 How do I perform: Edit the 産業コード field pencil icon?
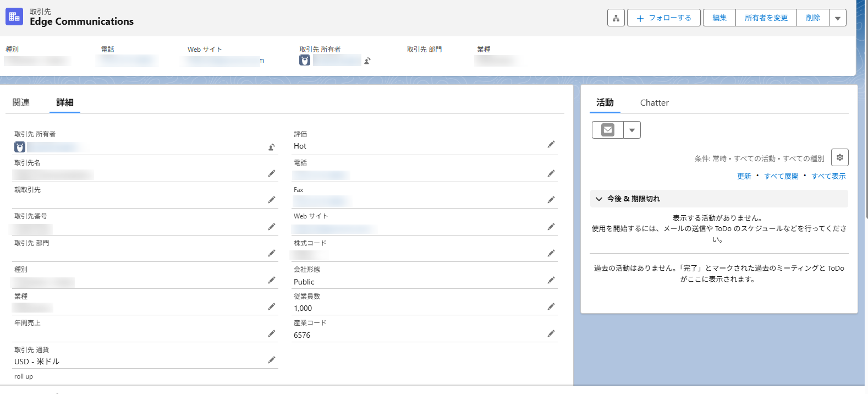pos(551,333)
